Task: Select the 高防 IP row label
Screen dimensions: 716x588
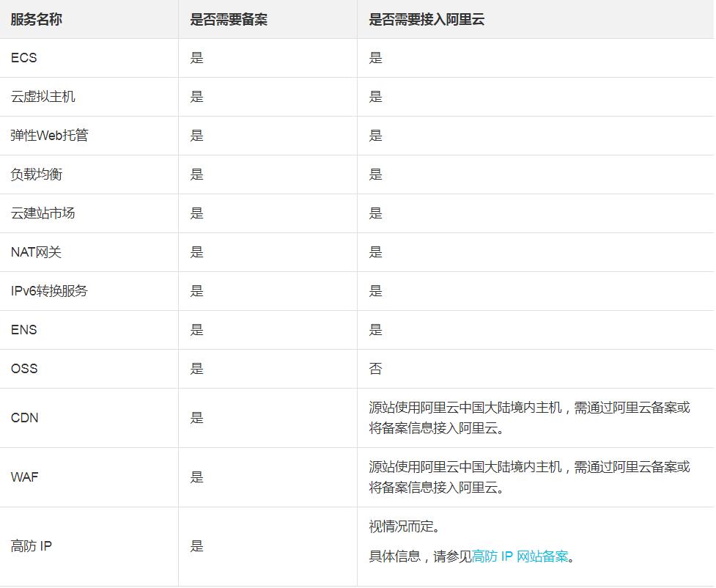Action: pos(31,545)
